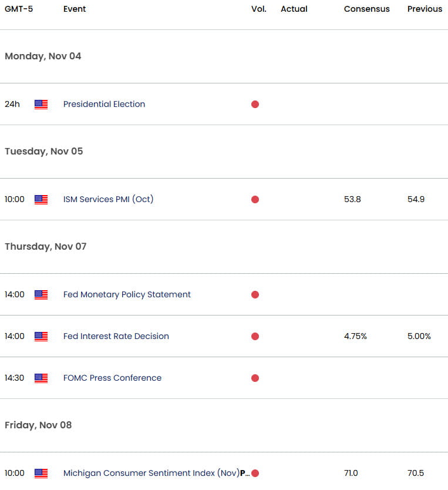Click the US flag beside Fed Monetary Policy Statement

(41, 294)
